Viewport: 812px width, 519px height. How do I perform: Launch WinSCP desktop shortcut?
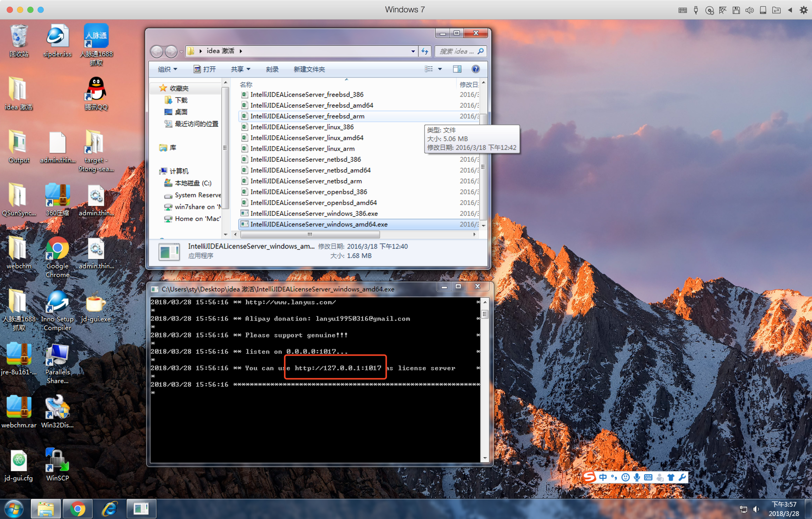point(57,465)
